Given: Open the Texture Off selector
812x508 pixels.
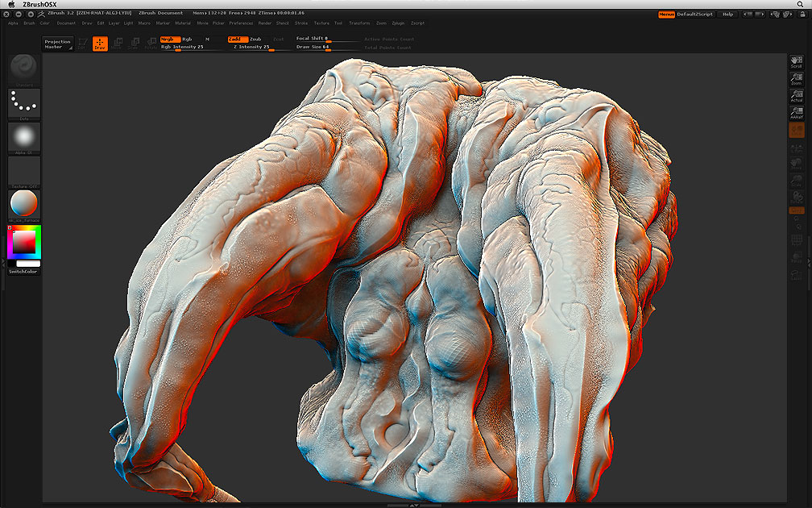Looking at the screenshot, I should (x=24, y=173).
